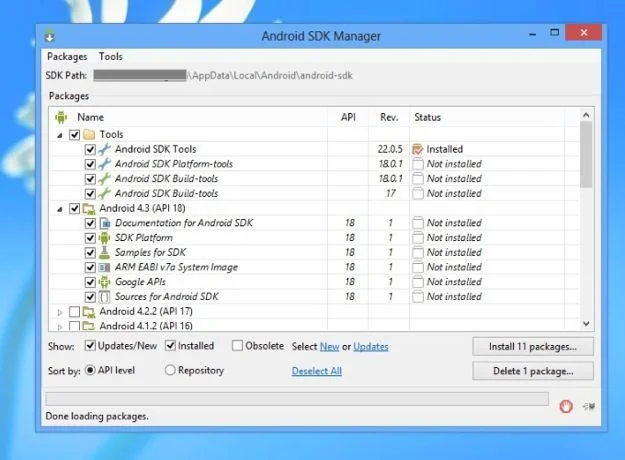Open the Packages menu
The width and height of the screenshot is (625, 460).
(x=67, y=57)
